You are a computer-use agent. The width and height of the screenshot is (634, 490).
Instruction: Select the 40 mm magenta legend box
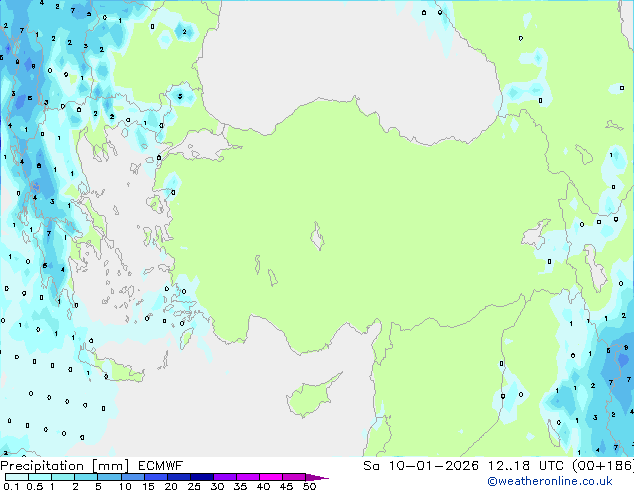pos(276,477)
